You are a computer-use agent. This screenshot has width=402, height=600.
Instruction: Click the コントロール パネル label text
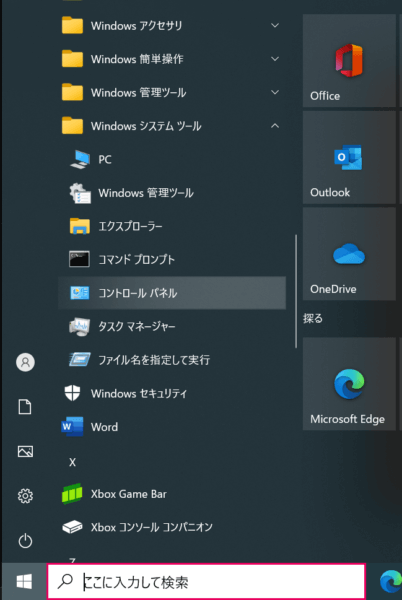pos(138,293)
